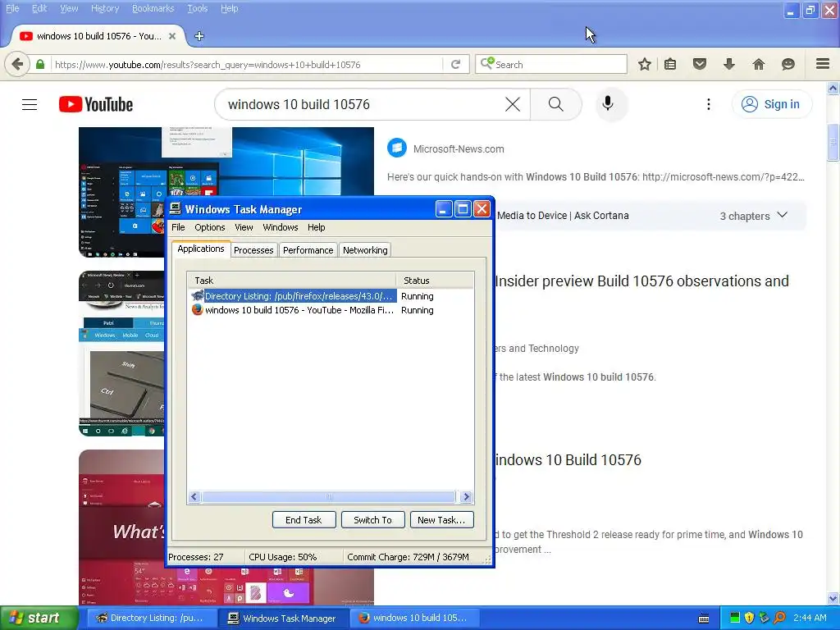This screenshot has width=840, height=630.
Task: Open the on-screen keyboard tray icon
Action: pos(704,619)
